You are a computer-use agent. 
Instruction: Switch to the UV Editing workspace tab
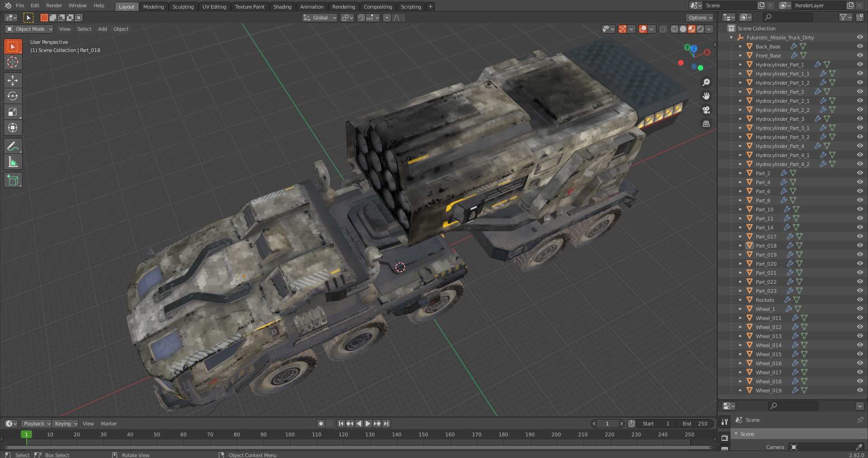point(214,7)
